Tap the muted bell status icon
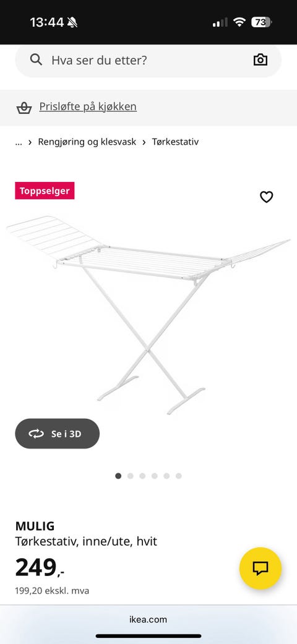The height and width of the screenshot is (644, 297). point(72,22)
